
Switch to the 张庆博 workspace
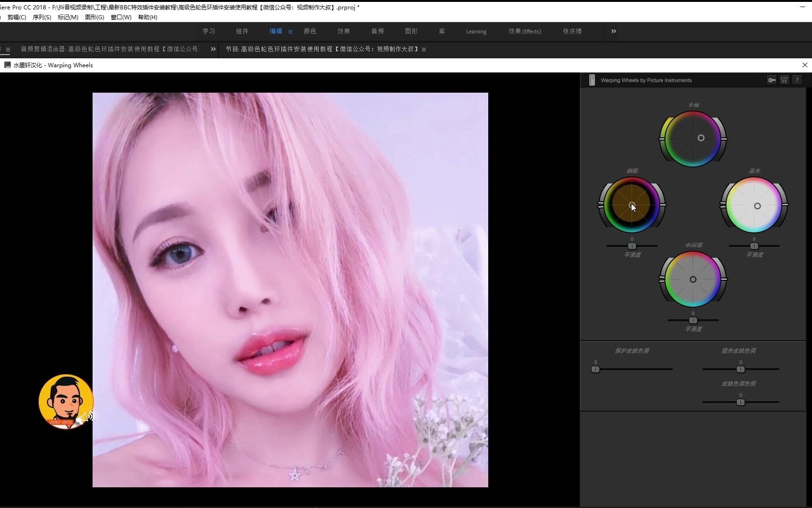572,31
